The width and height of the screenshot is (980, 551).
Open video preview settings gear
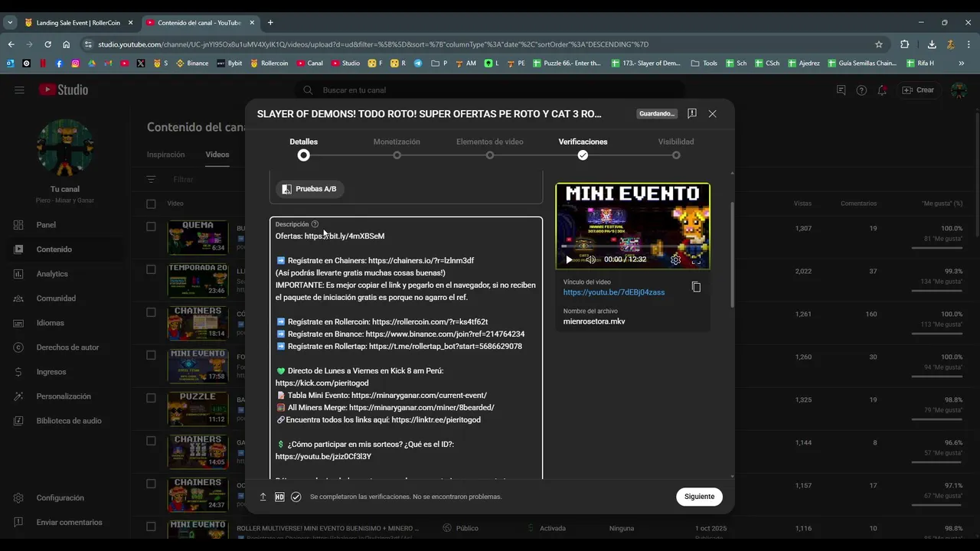[675, 259]
